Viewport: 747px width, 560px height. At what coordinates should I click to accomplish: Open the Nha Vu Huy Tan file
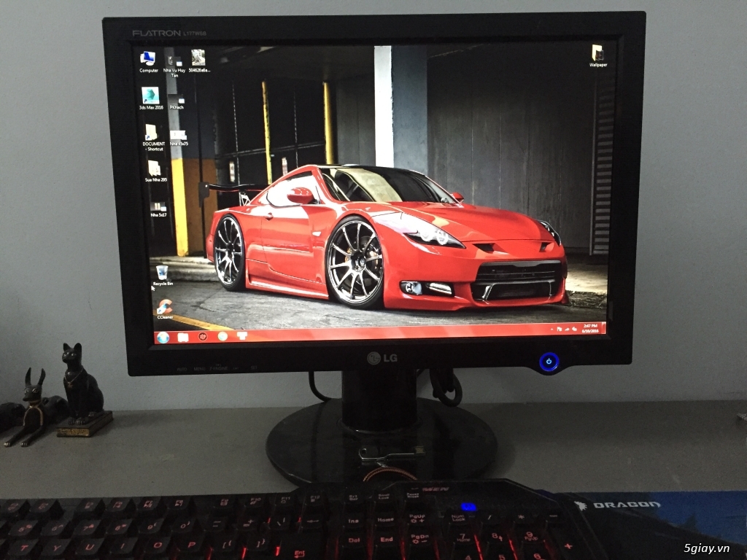(174, 60)
